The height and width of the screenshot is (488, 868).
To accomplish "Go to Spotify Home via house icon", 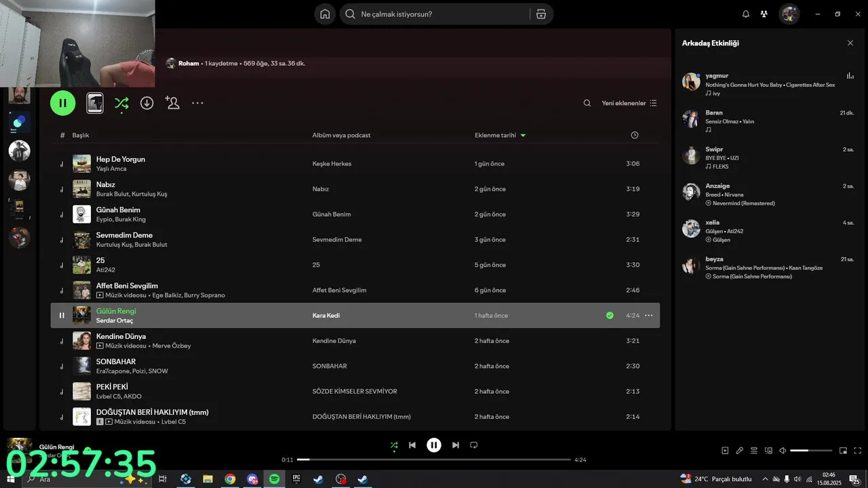I will tap(325, 14).
